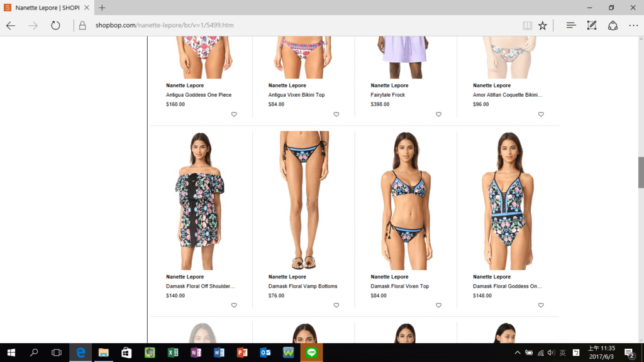Launch Outlook from the taskbar
The image size is (644, 362).
(265, 353)
